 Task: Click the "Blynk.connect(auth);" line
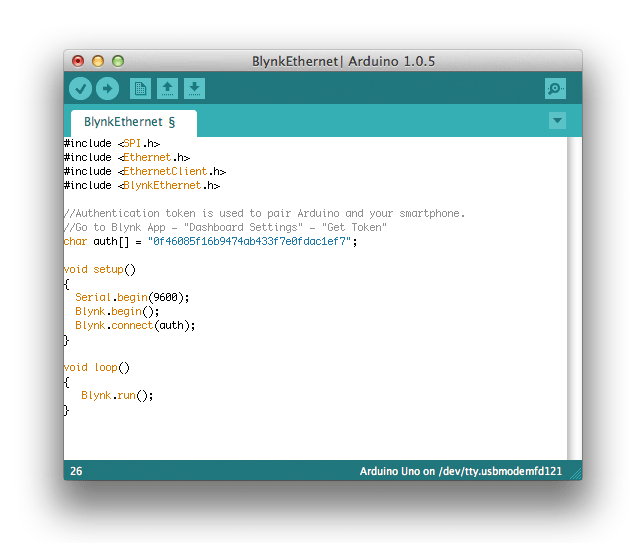[135, 325]
